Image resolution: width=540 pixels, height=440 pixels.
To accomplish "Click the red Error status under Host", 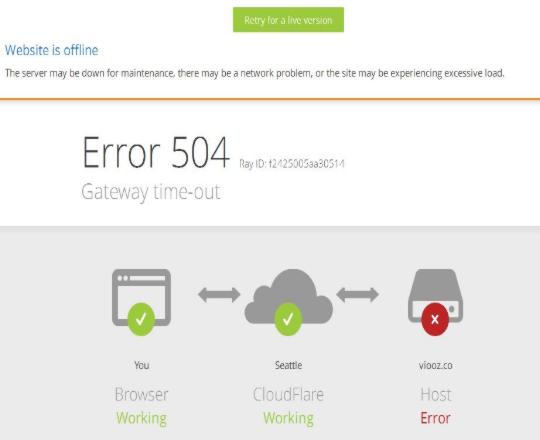I will point(435,418).
